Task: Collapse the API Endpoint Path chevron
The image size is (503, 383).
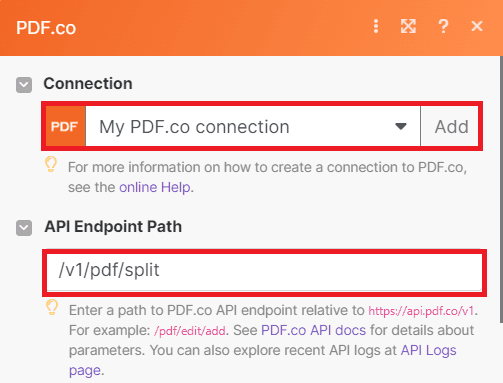Action: pyautogui.click(x=24, y=228)
